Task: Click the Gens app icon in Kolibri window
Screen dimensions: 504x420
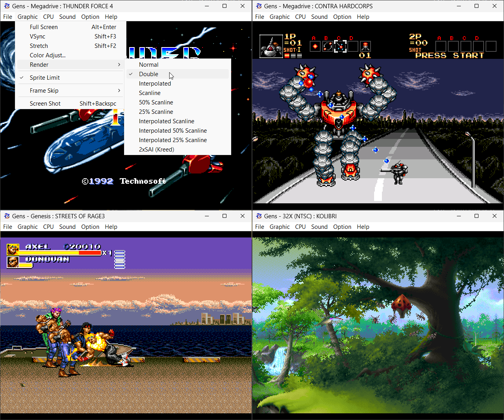Action: click(259, 216)
